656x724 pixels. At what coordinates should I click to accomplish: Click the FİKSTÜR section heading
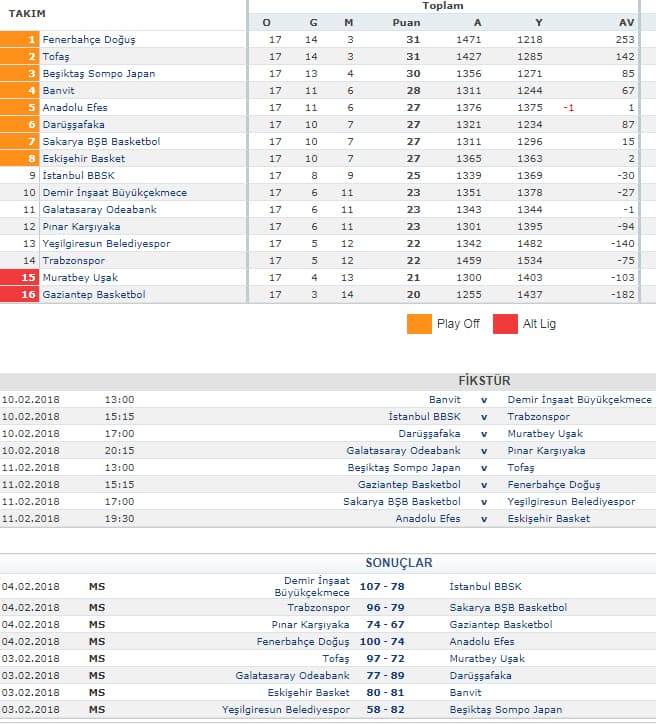[x=484, y=381]
